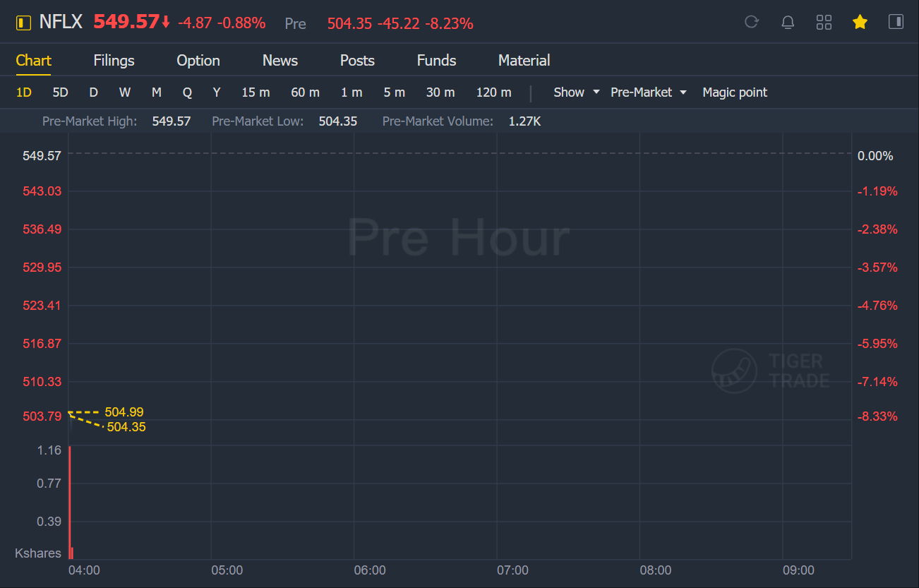
Task: Switch to the Chart tab
Action: tap(34, 61)
